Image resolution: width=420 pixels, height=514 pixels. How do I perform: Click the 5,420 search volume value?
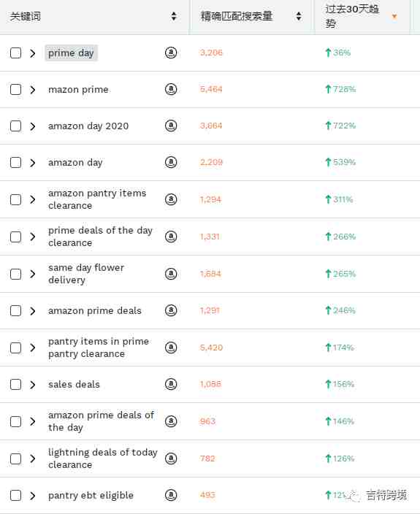tap(212, 348)
